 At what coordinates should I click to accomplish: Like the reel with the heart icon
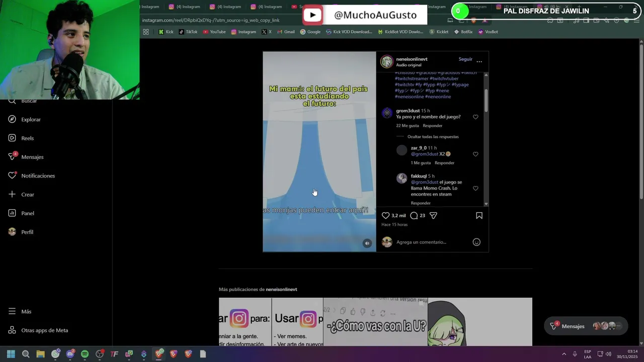(x=386, y=216)
